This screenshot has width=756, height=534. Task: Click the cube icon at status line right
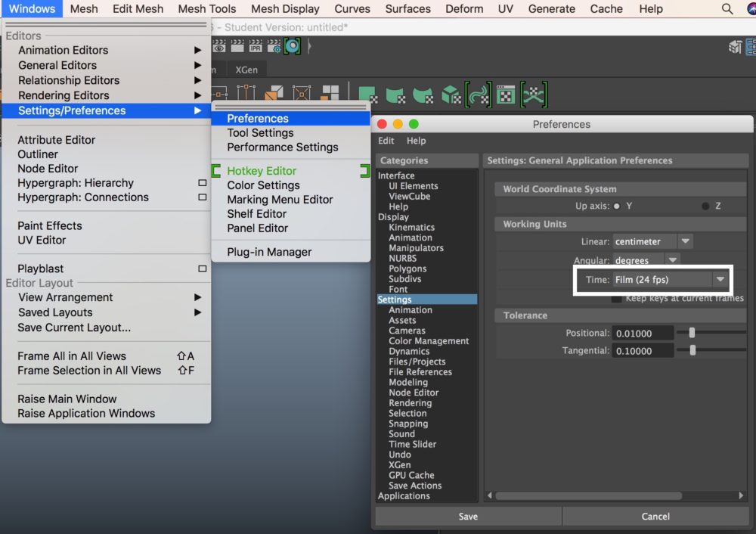pos(736,47)
